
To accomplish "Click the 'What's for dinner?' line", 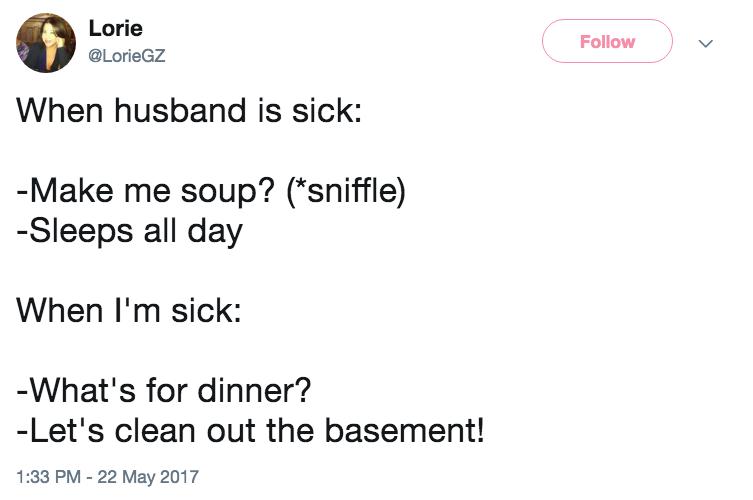I will tap(164, 390).
